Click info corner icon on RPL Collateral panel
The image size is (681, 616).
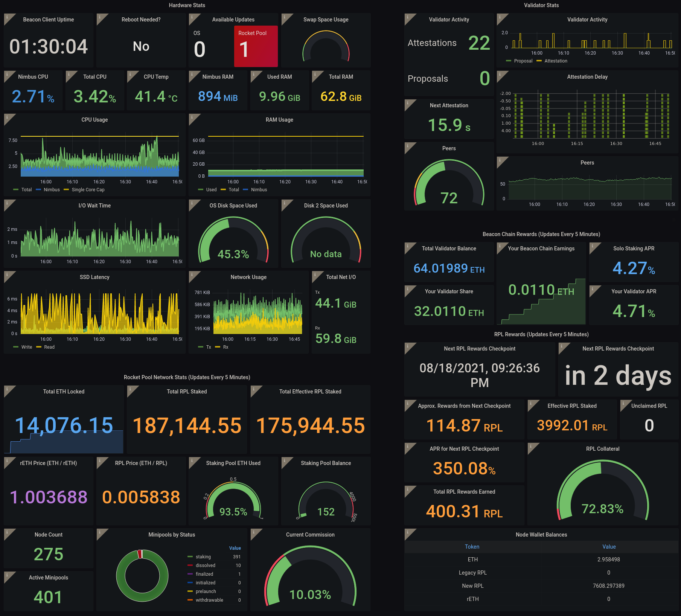pyautogui.click(x=531, y=446)
